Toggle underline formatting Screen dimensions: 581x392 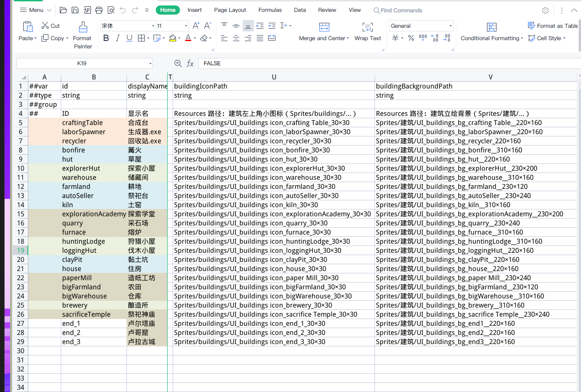[129, 38]
